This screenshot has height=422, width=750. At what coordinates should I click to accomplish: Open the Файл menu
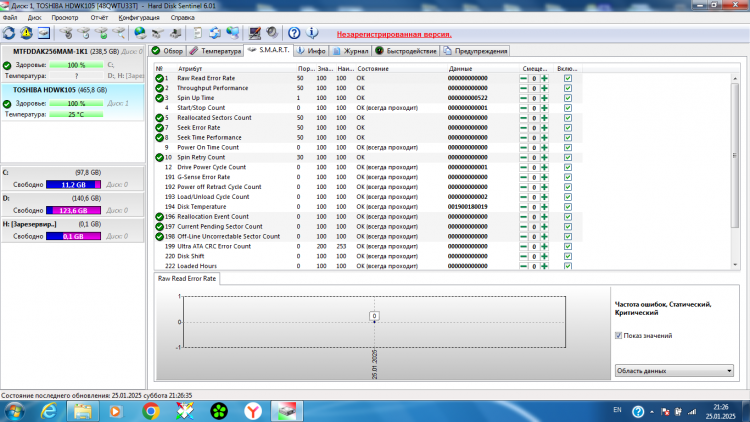10,18
